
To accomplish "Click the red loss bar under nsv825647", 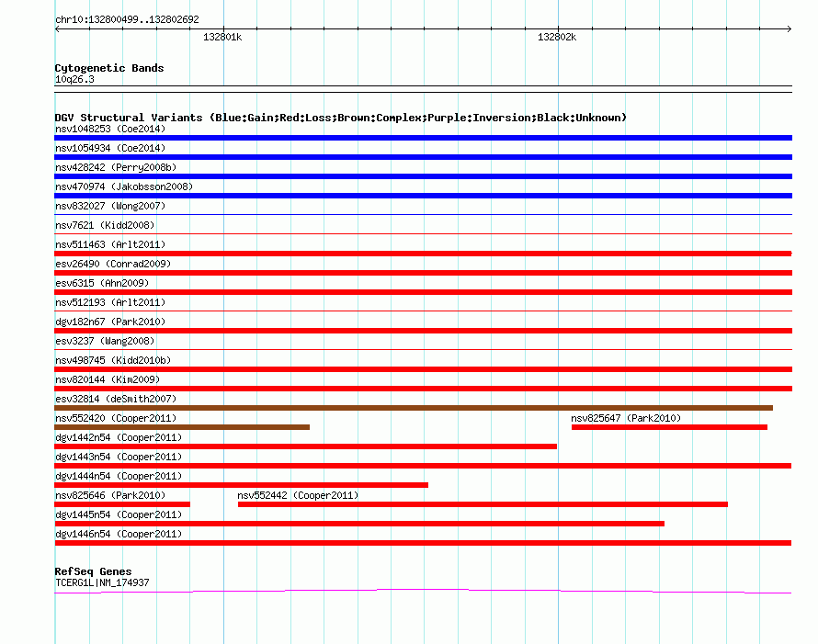I will [x=669, y=427].
